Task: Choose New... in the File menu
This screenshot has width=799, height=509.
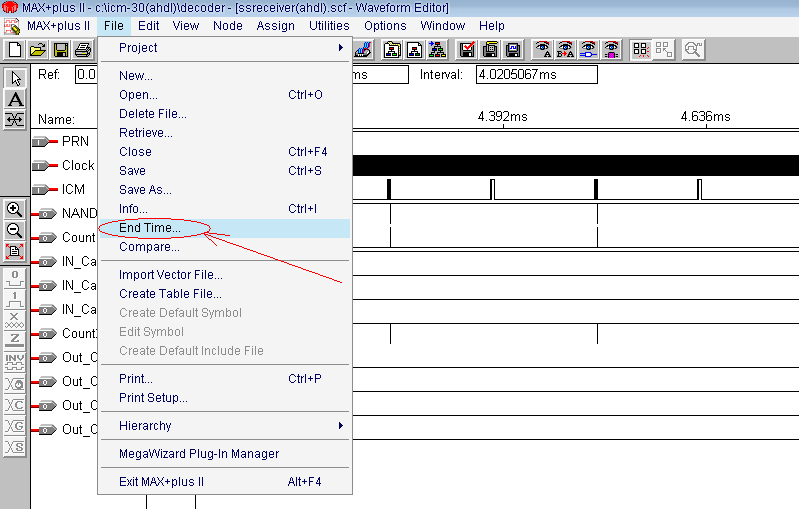Action: tap(225, 76)
